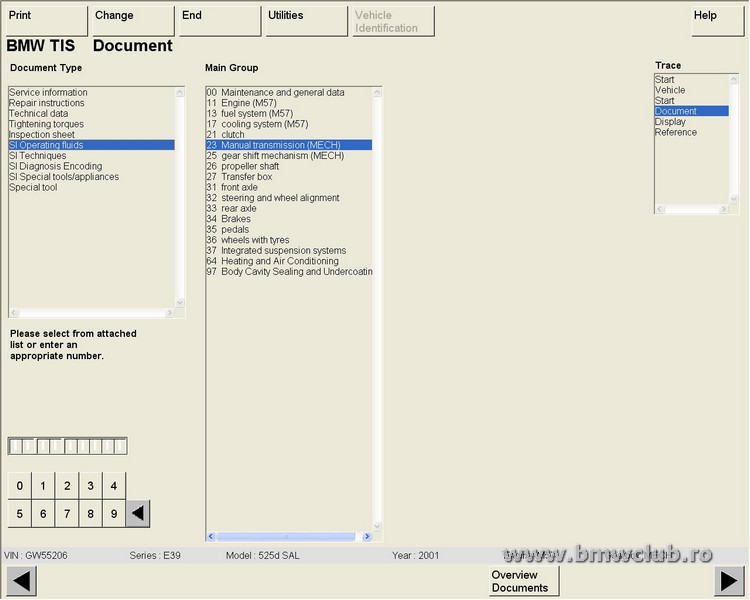
Task: Select 33 rear axle group
Action: point(289,208)
